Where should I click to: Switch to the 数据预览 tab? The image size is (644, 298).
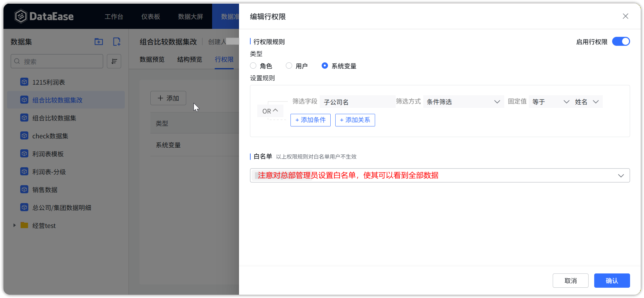point(152,59)
